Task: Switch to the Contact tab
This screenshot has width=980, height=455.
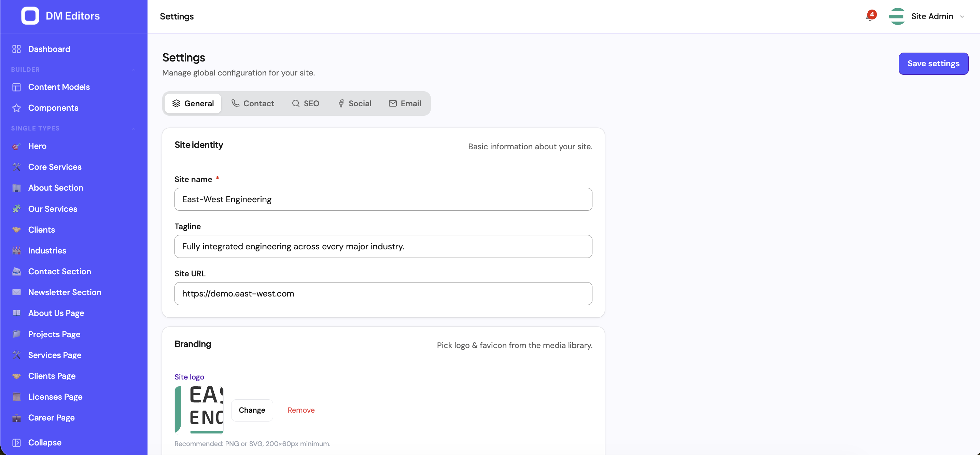Action: point(253,104)
